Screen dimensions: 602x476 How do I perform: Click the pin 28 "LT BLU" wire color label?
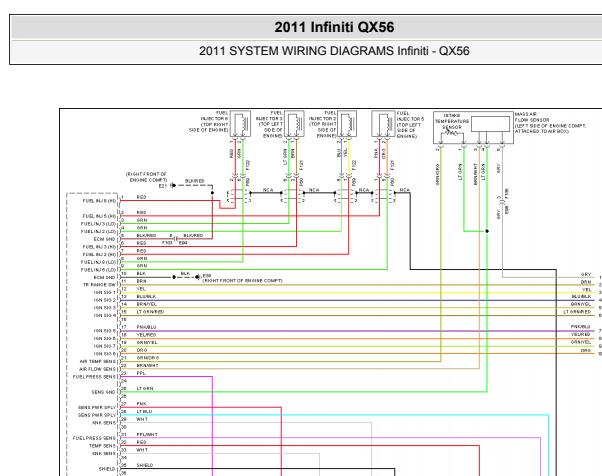click(144, 412)
